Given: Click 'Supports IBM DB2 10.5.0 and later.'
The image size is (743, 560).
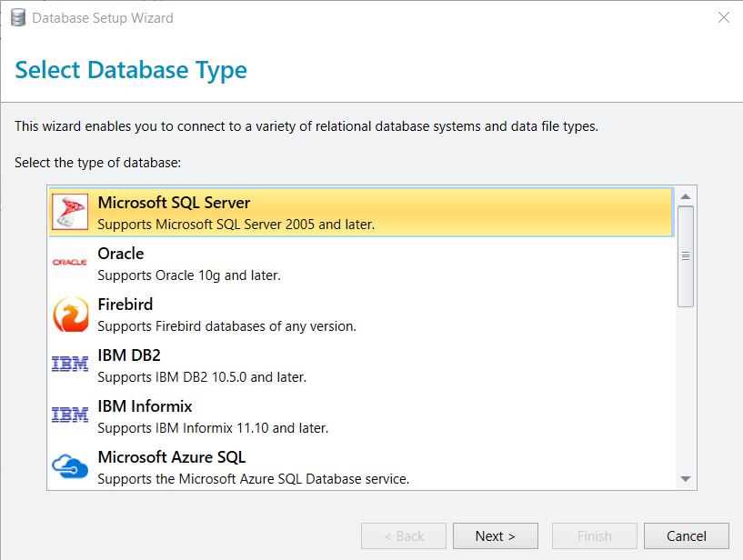Looking at the screenshot, I should (202, 377).
